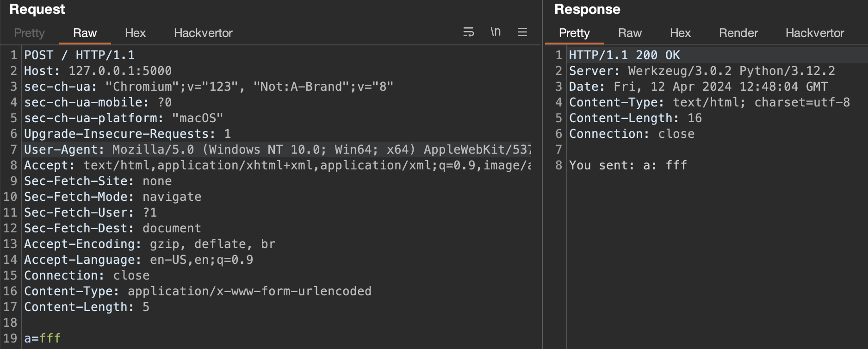868x349 pixels.
Task: Toggle show non-printable characters \n icon
Action: click(x=496, y=32)
